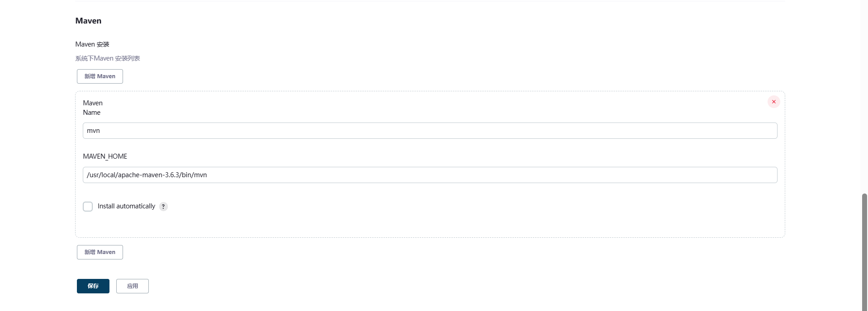
Task: Place cursor in the /usr/local/apache-maven-3.6.3/bin/mvn text
Action: [147, 175]
